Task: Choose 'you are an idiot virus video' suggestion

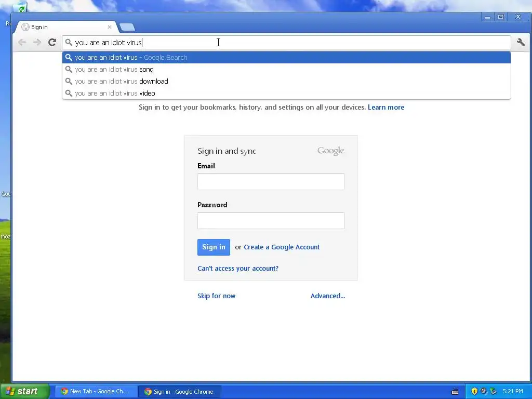Action: coord(286,93)
